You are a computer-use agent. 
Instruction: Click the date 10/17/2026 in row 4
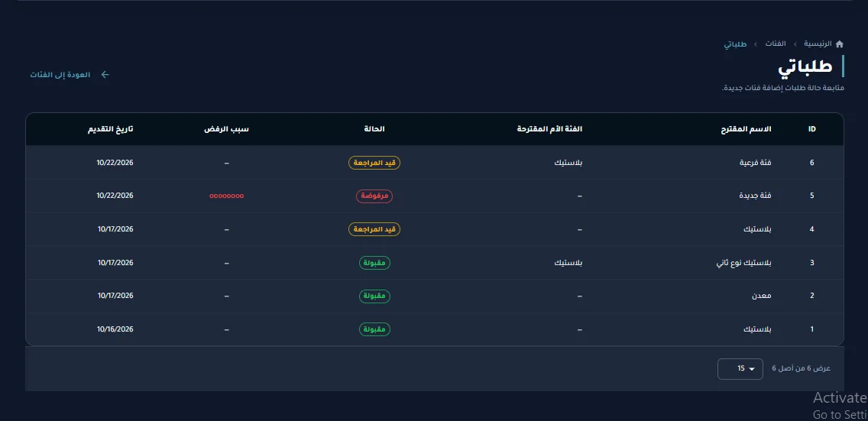[x=115, y=229]
